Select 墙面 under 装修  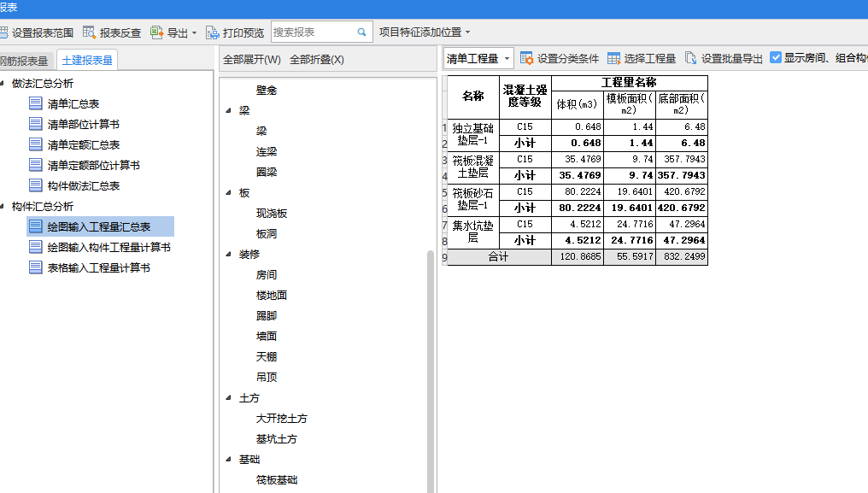[x=267, y=337]
